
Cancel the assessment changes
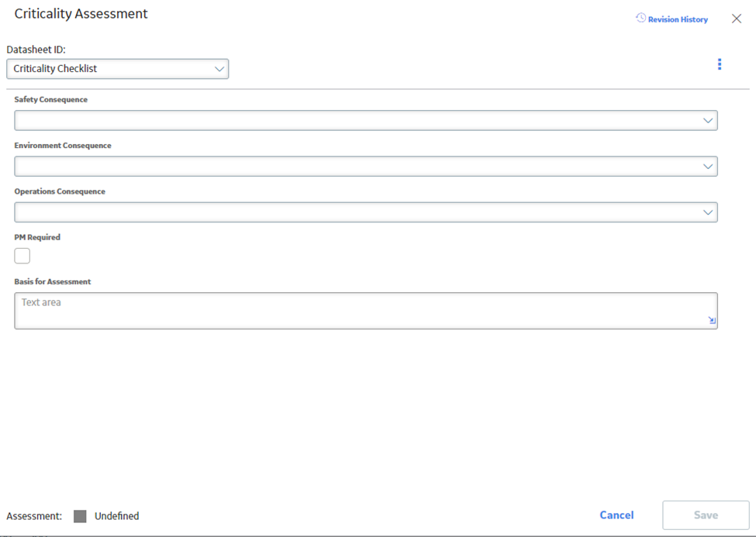pyautogui.click(x=616, y=515)
